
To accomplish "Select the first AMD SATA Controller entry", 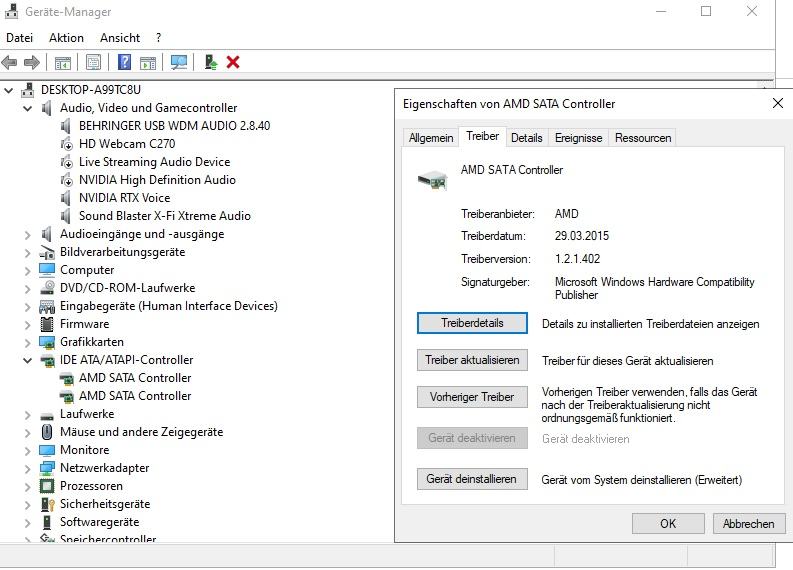I will 135,378.
